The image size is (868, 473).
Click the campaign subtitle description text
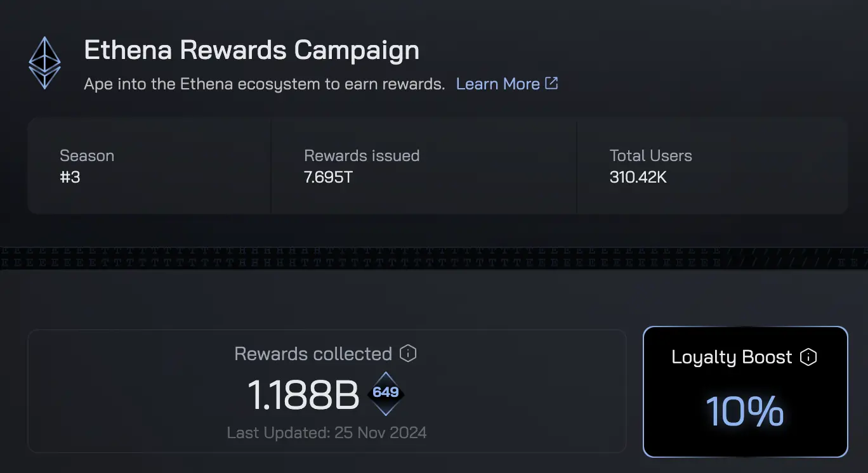(x=265, y=84)
